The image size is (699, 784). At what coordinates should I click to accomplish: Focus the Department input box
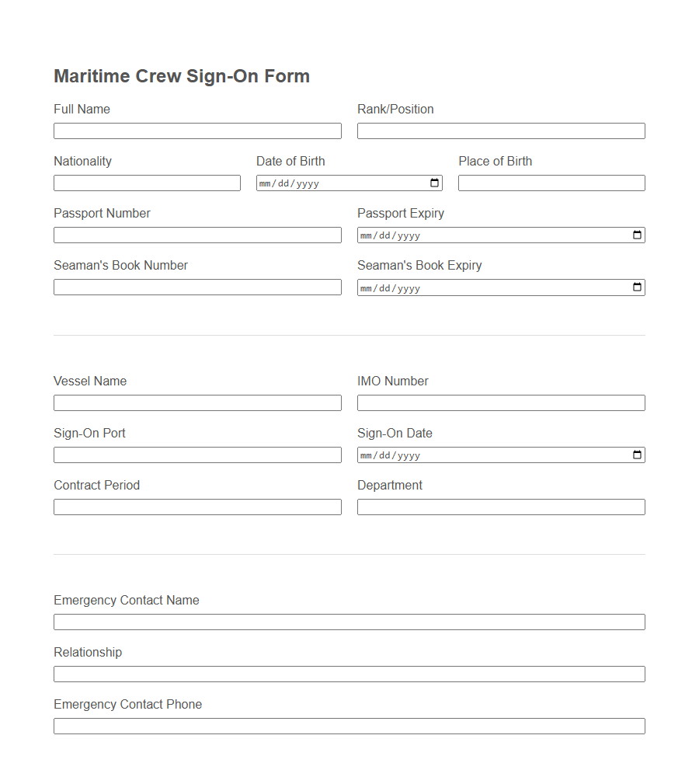pyautogui.click(x=500, y=507)
